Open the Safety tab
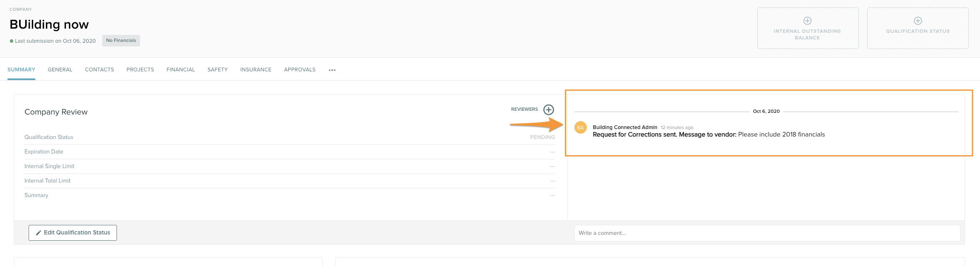This screenshot has height=266, width=980. (218, 70)
